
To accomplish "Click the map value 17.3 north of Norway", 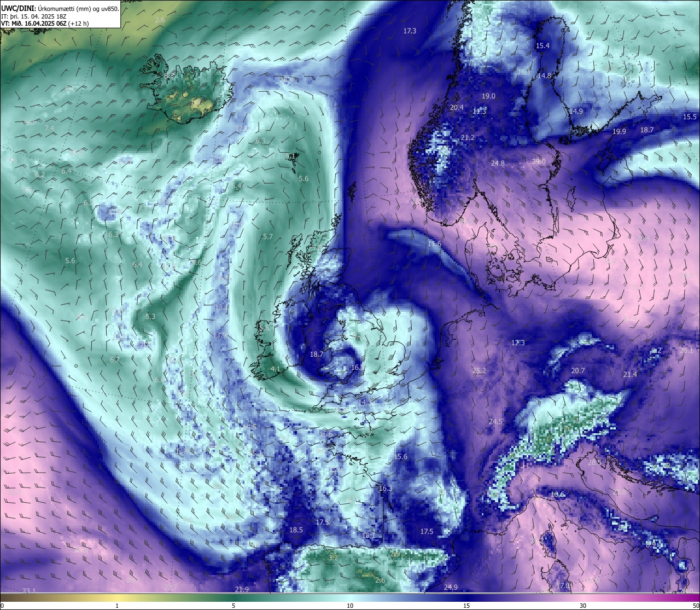I will (x=410, y=31).
